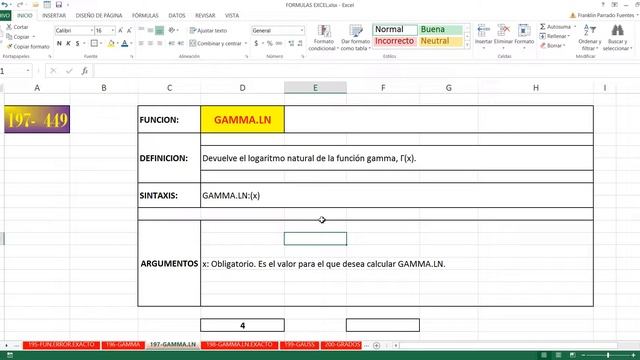Open Dar formato como tabla

(x=355, y=38)
